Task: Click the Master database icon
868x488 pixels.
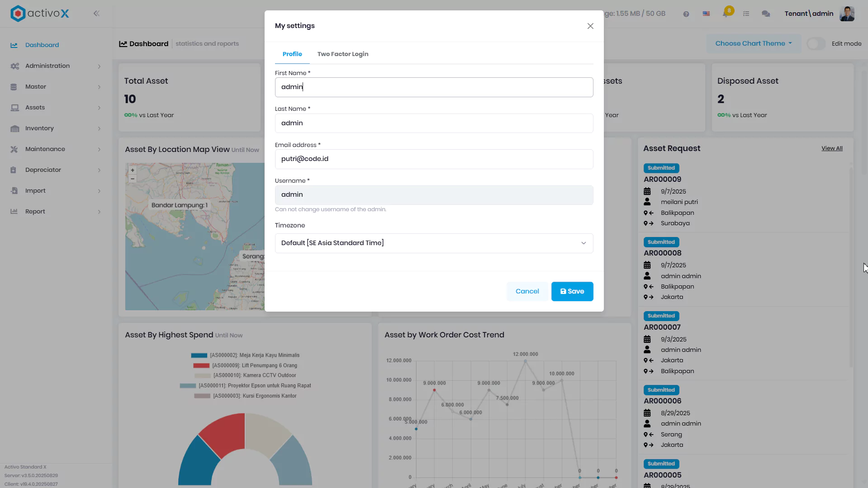Action: click(14, 87)
